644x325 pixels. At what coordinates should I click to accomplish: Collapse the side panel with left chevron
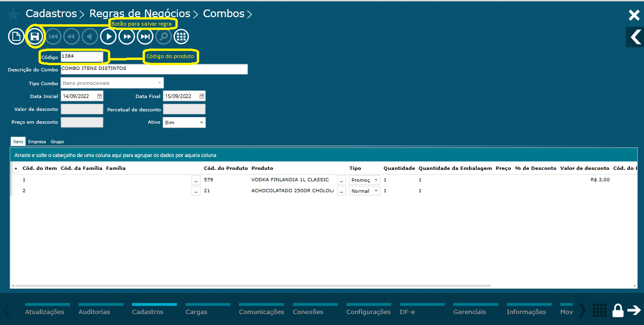635,37
